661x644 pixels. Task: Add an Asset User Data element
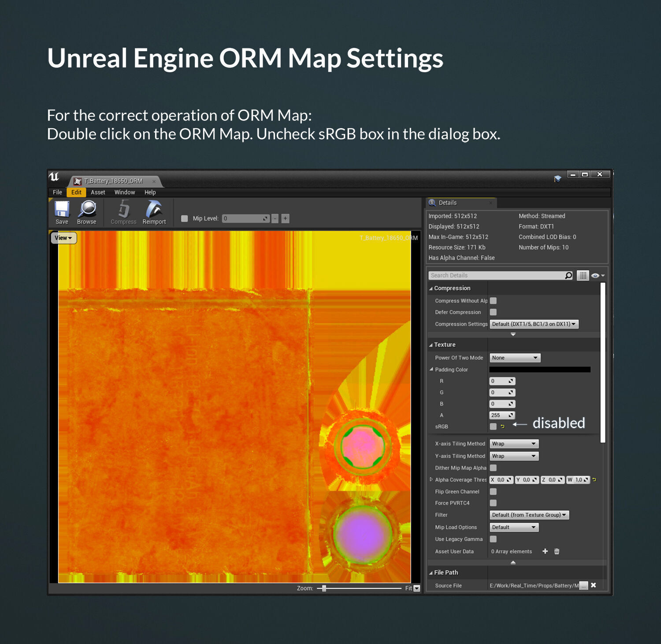tap(545, 551)
